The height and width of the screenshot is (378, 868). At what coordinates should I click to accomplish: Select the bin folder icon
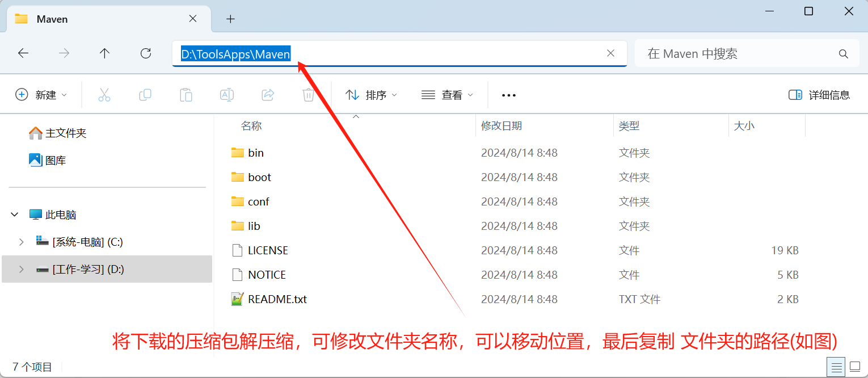click(238, 153)
